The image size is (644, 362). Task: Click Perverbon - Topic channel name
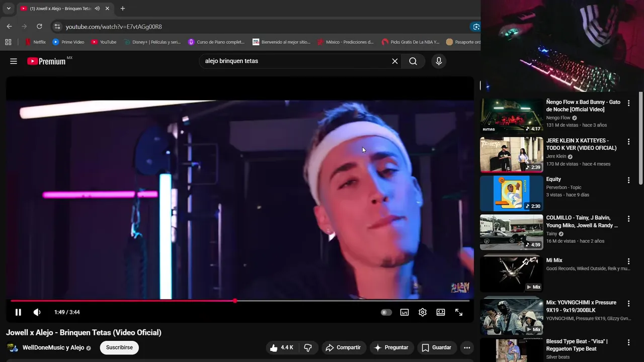[564, 188]
